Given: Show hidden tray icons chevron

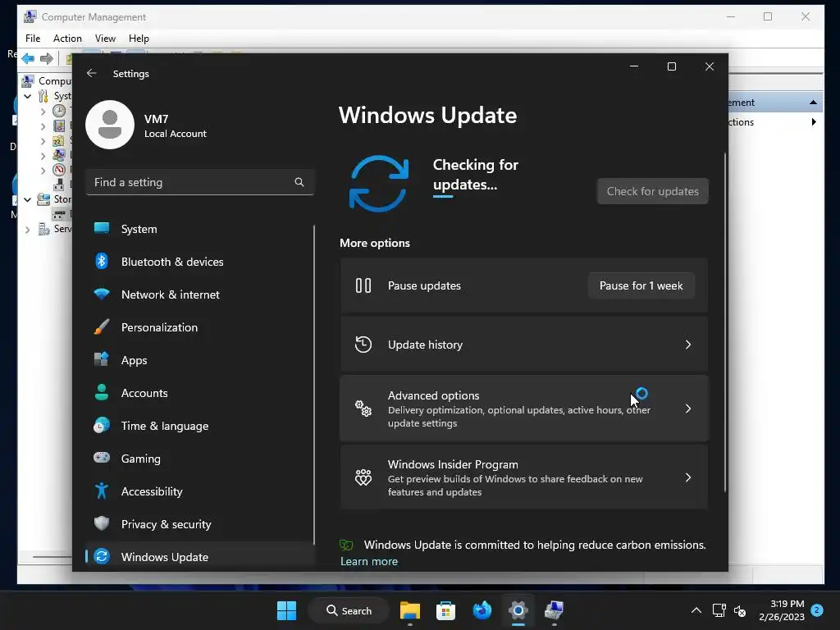Looking at the screenshot, I should pos(696,610).
